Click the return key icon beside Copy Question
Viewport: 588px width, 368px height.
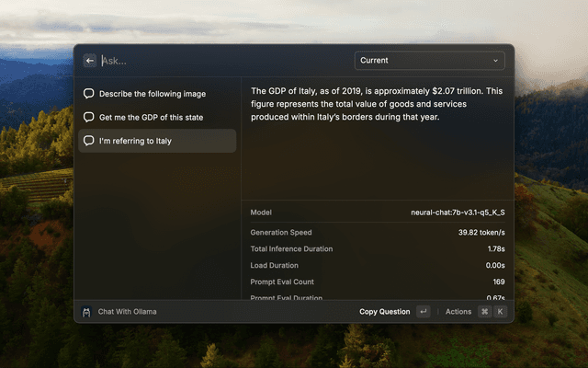424,312
